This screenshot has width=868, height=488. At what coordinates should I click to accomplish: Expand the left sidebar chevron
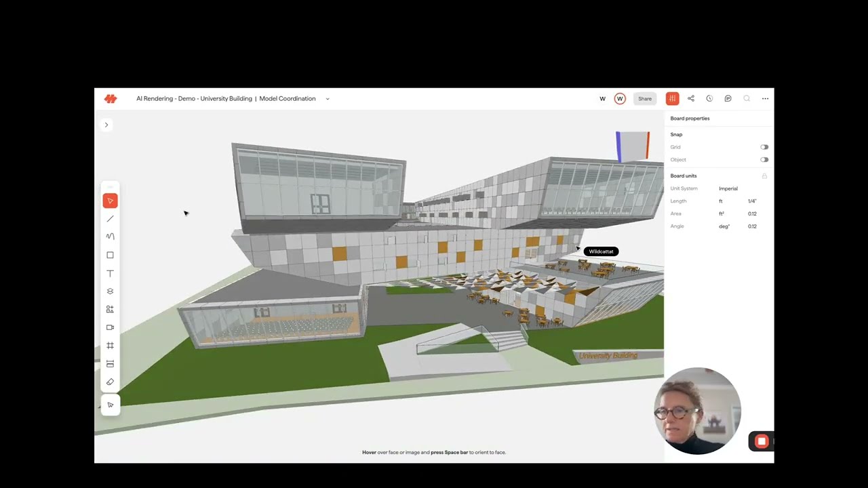(x=106, y=125)
